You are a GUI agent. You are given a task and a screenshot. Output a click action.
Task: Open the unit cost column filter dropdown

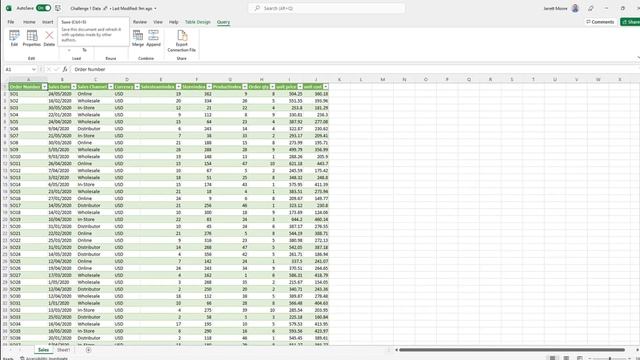pyautogui.click(x=326, y=87)
